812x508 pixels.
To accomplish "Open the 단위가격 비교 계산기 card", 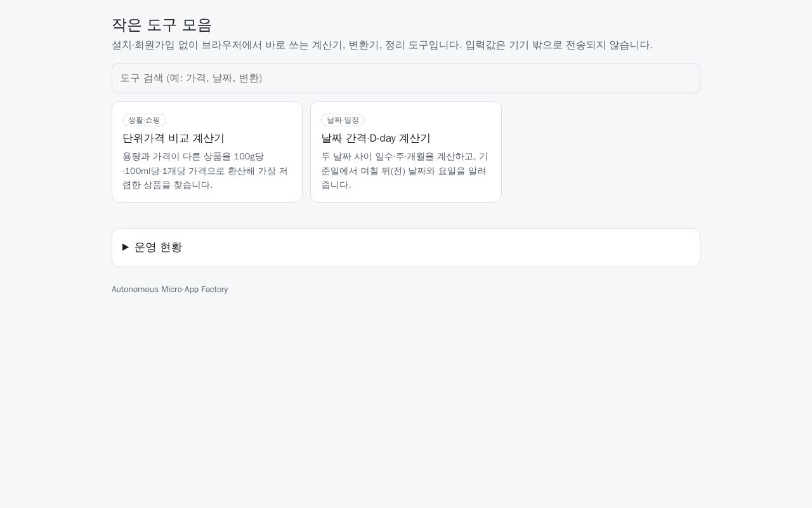I will 207,152.
